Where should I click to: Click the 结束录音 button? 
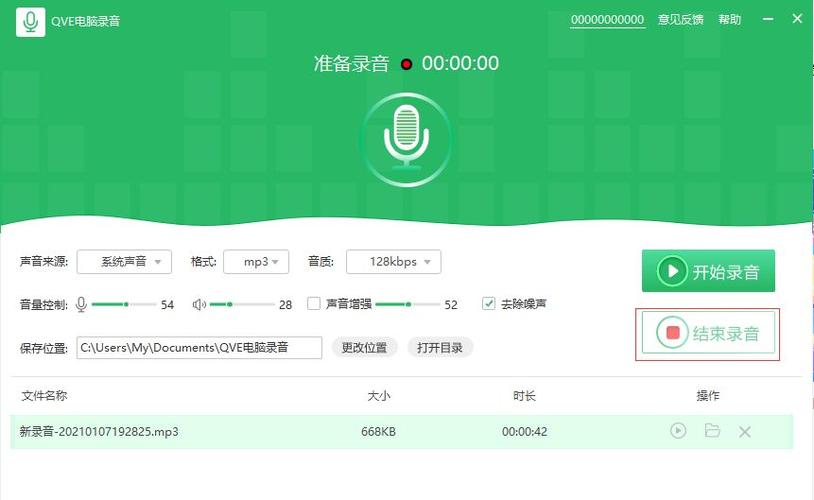tap(708, 333)
